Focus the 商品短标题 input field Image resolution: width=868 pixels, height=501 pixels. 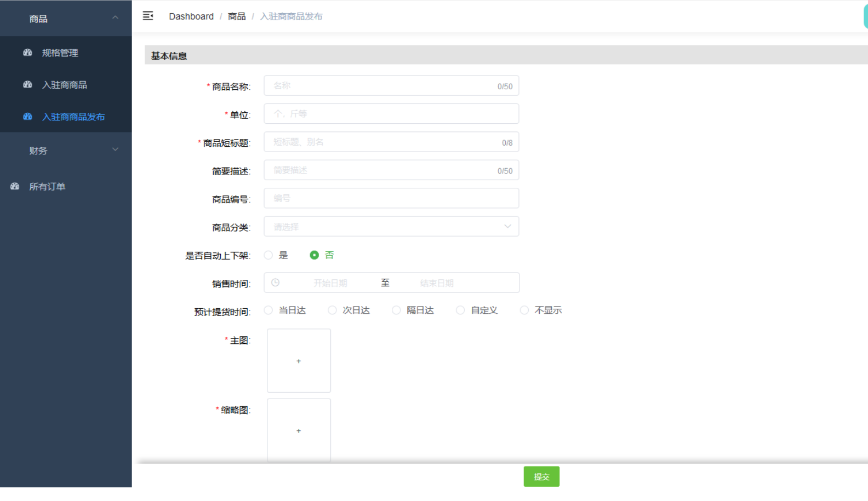click(391, 142)
